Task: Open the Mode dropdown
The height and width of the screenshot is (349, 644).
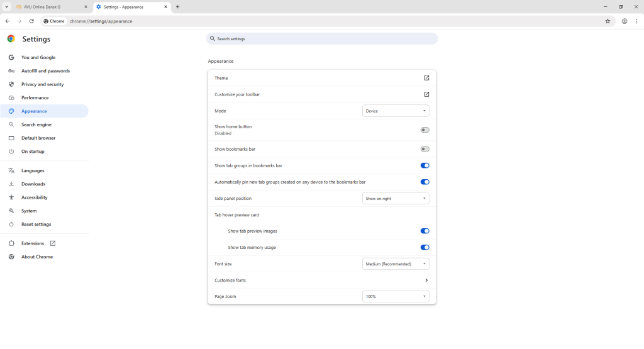Action: [x=396, y=111]
